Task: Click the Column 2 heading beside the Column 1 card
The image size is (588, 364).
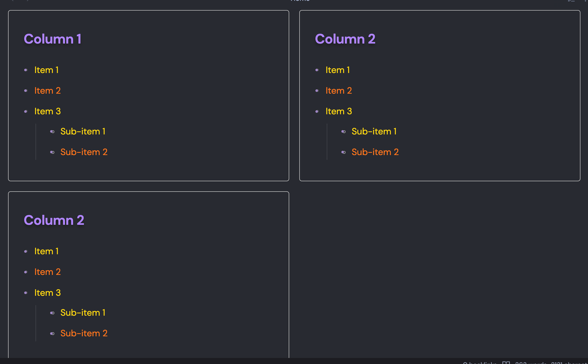Action: pyautogui.click(x=345, y=39)
